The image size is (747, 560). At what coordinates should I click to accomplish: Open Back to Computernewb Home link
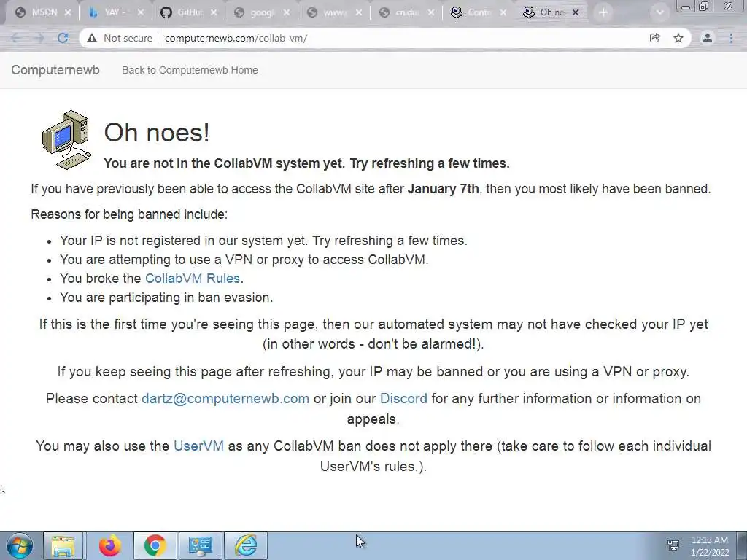(x=190, y=70)
